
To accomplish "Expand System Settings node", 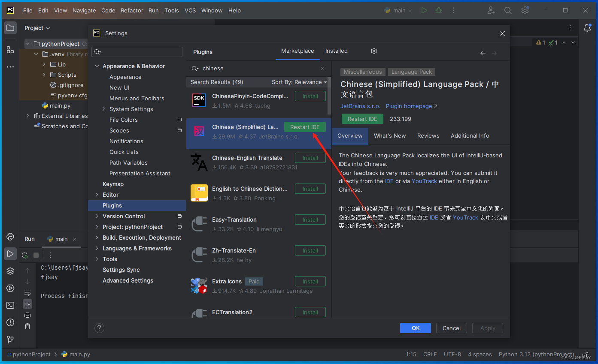I will [104, 109].
